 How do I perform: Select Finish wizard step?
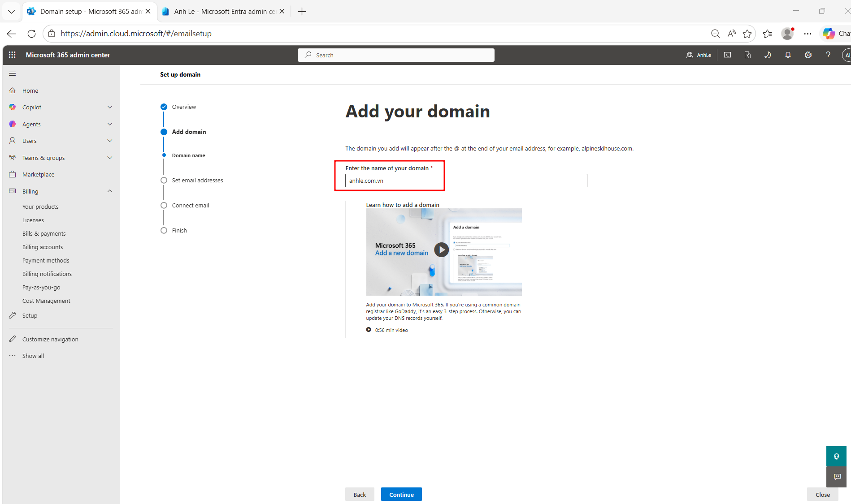(179, 230)
